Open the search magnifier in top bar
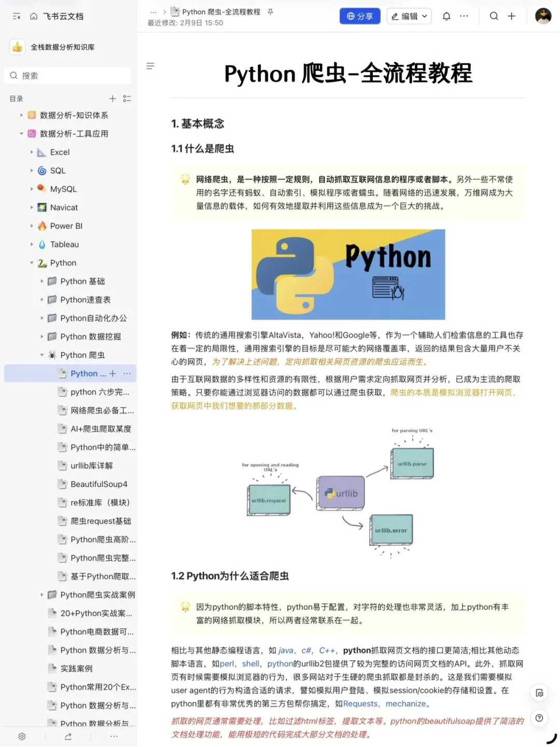The height and width of the screenshot is (747, 560). coord(494,16)
